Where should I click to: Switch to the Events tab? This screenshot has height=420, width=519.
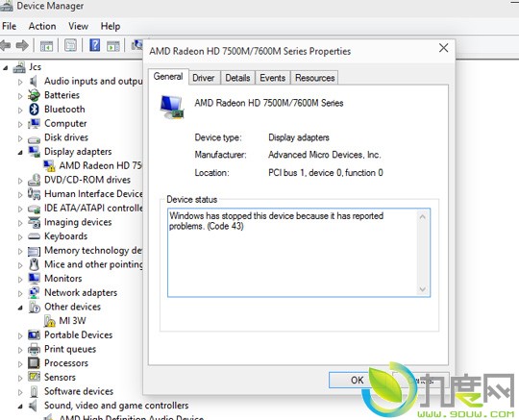pos(272,78)
